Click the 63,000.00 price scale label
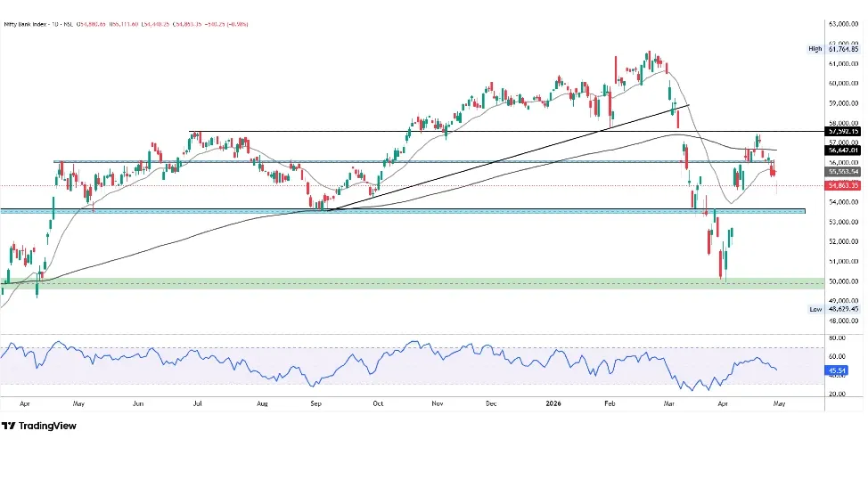Viewport: 868px width, 488px height. click(843, 24)
